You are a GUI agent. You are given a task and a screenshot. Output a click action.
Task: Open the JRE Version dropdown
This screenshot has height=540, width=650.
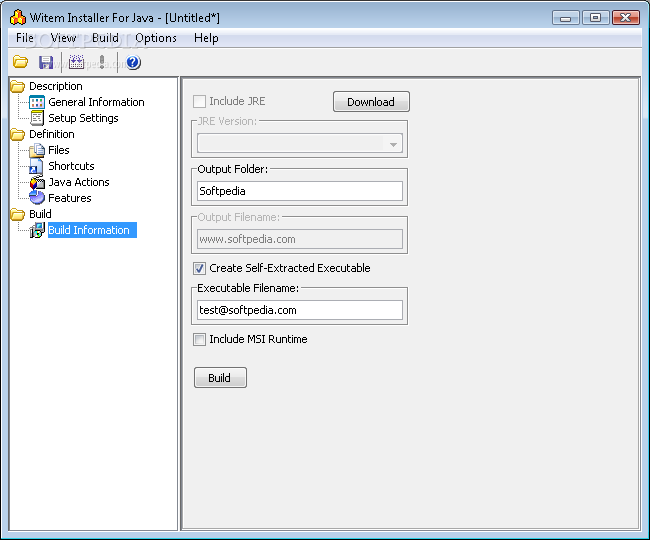(x=300, y=143)
